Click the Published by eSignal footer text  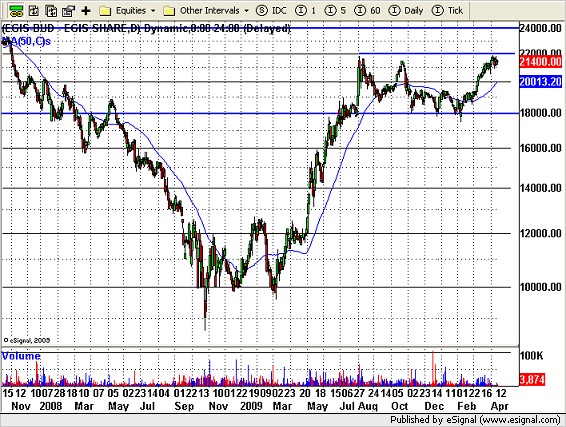pyautogui.click(x=475, y=420)
